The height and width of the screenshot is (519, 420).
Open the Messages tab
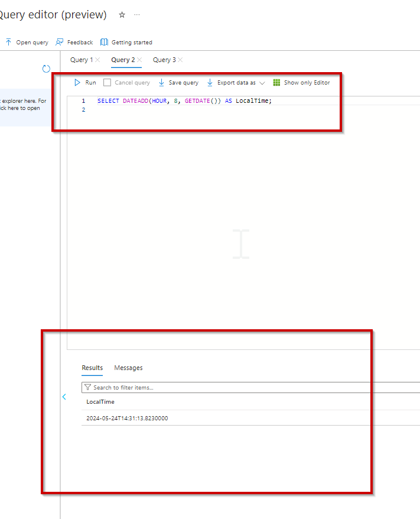[x=128, y=368]
